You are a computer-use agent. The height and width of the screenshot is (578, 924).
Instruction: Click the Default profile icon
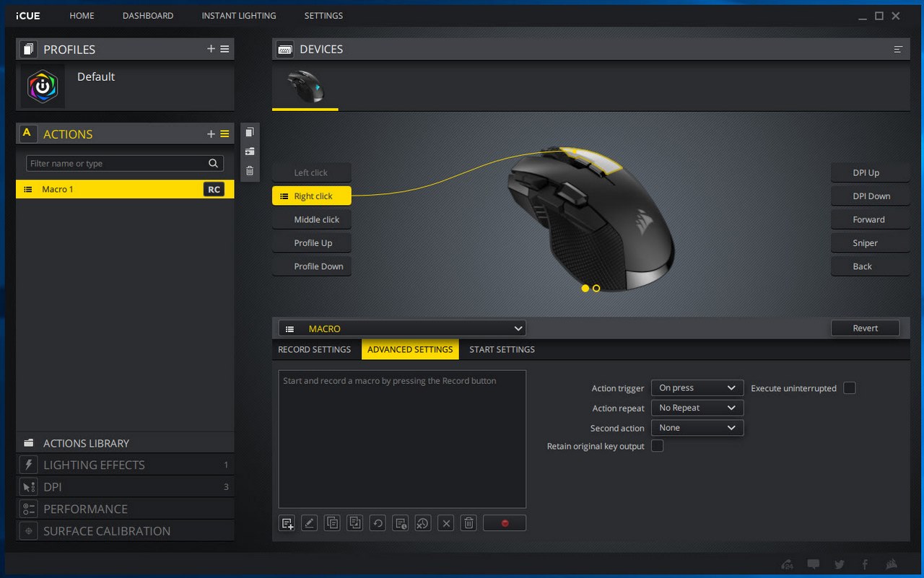43,87
